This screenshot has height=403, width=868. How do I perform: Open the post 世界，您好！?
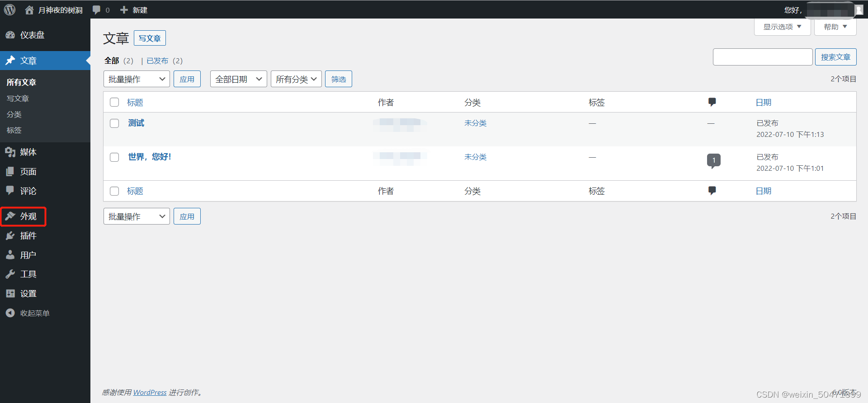click(x=150, y=157)
